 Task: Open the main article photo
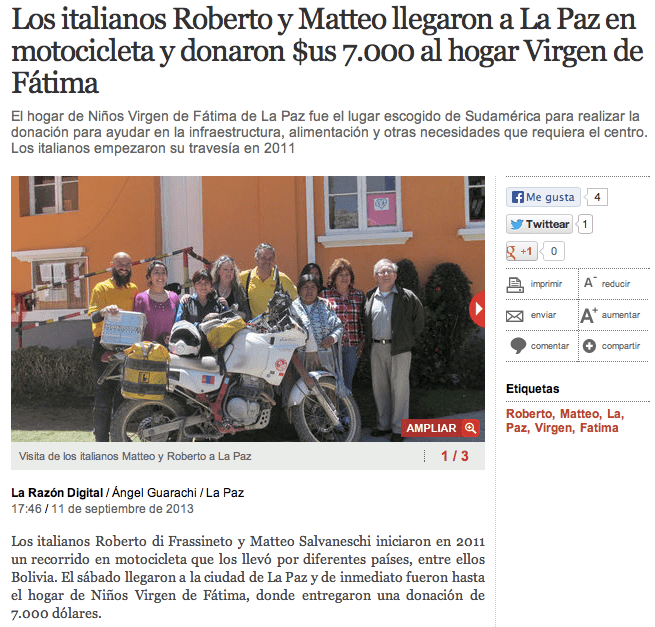point(248,309)
